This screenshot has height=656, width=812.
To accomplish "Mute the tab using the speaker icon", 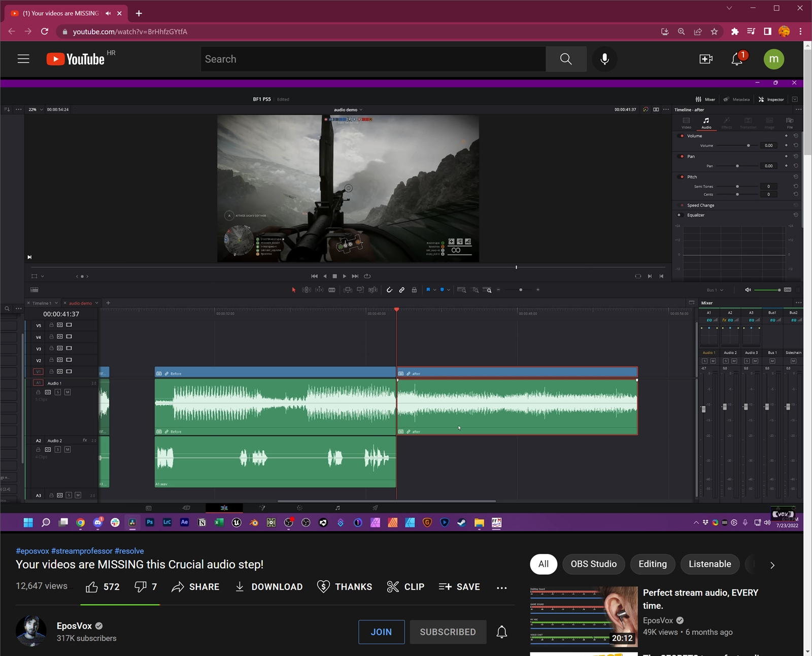I will point(108,13).
